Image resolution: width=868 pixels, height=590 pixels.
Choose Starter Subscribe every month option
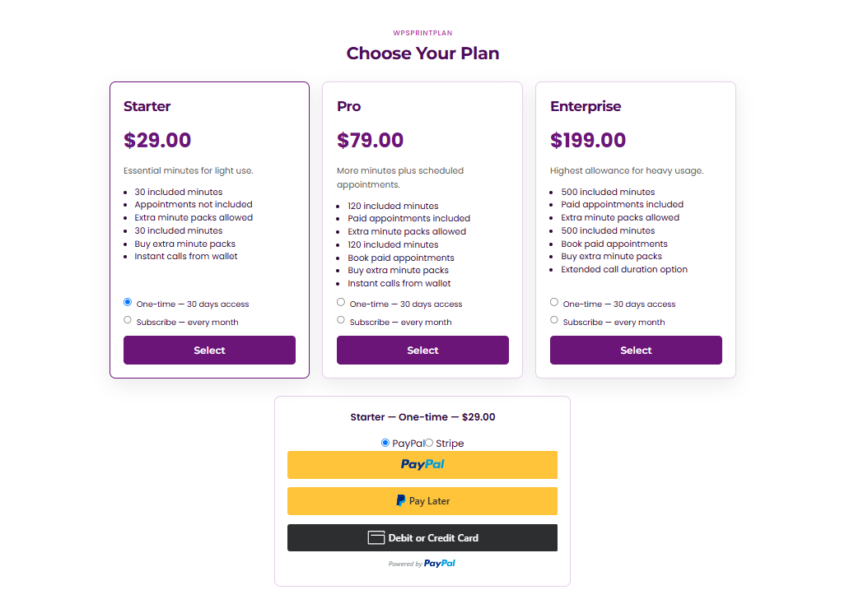coord(128,320)
